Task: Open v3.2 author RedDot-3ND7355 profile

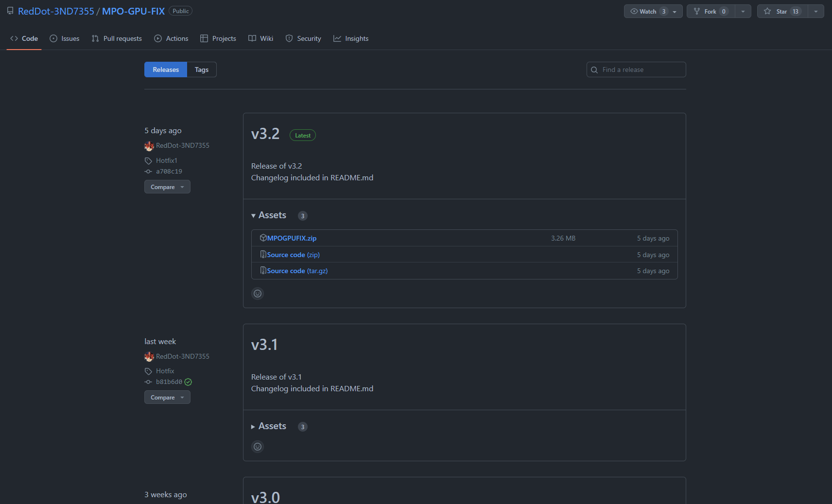Action: (183, 145)
